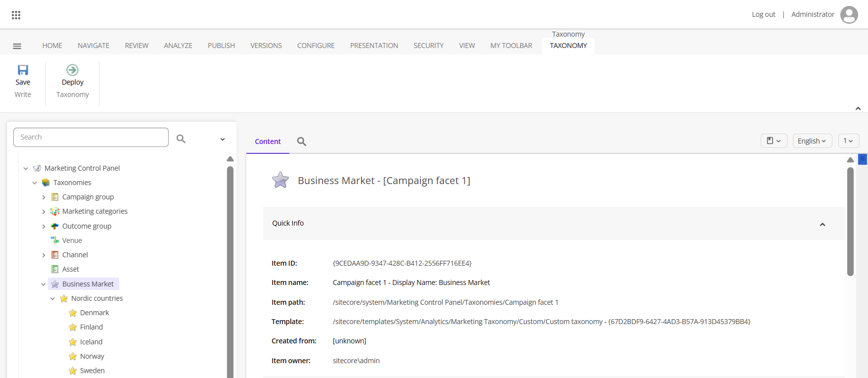Collapse the Marketing Control Panel node

tap(26, 169)
